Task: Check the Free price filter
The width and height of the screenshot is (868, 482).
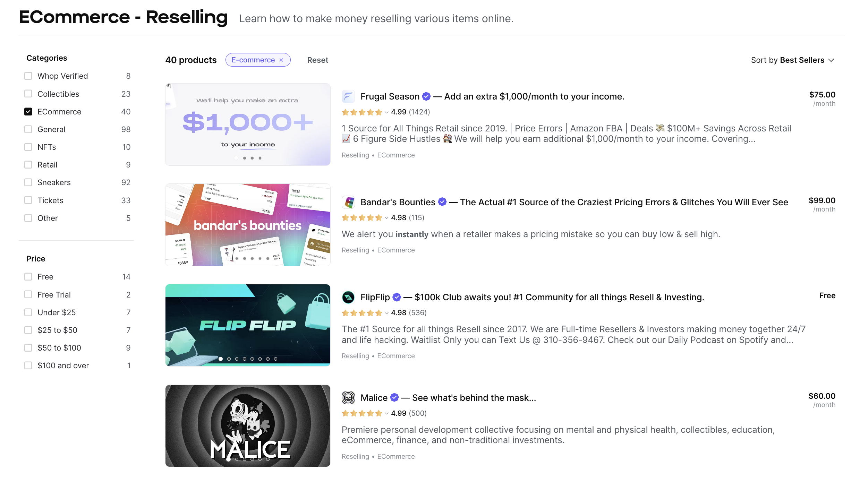Action: [x=28, y=276]
